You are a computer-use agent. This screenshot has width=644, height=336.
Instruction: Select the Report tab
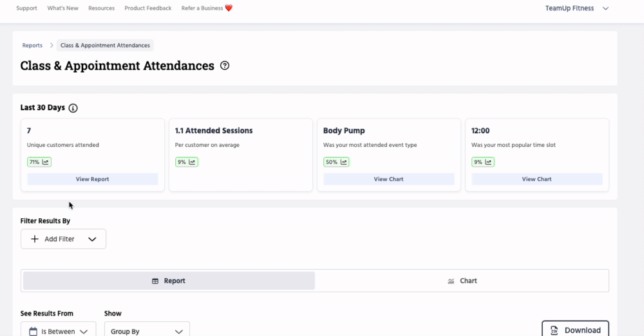(169, 281)
